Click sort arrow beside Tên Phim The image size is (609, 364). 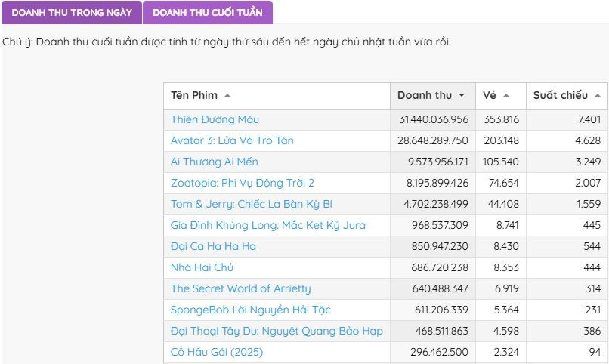(227, 95)
